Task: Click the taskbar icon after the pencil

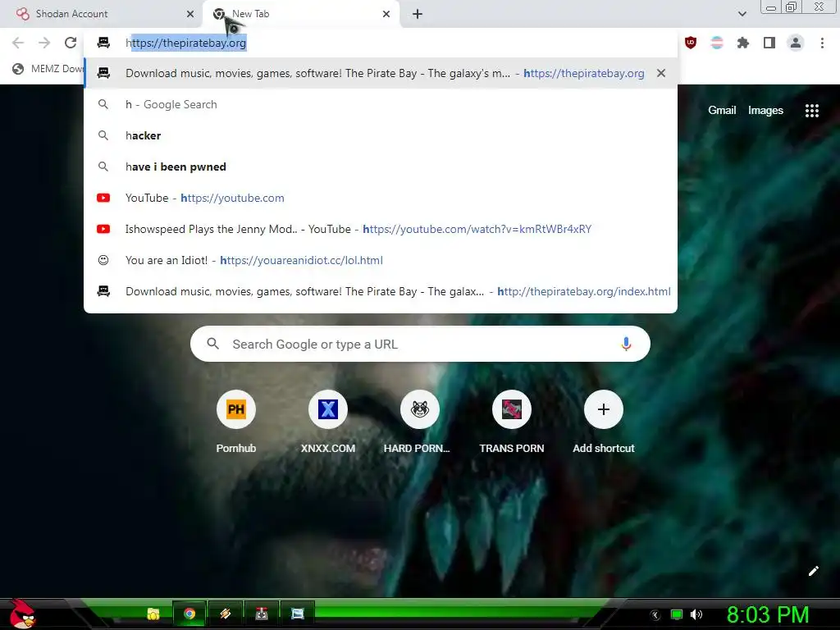Action: coord(262,614)
